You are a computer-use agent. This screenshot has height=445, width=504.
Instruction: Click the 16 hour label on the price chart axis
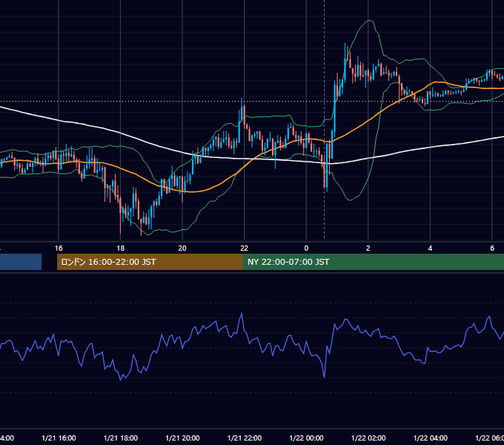(x=59, y=248)
